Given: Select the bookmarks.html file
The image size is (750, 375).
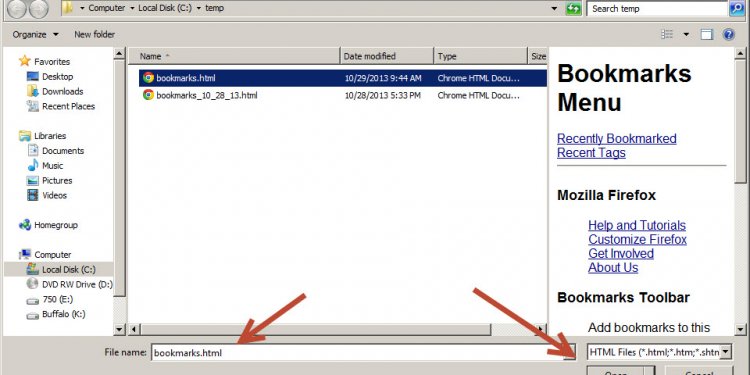Looking at the screenshot, I should tap(342, 78).
